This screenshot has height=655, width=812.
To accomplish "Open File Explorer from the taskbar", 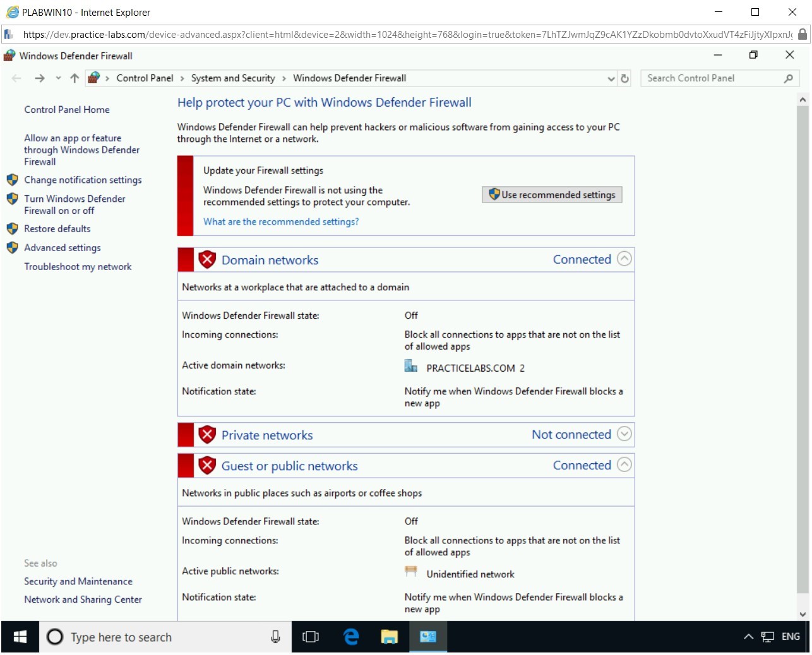I will point(389,637).
